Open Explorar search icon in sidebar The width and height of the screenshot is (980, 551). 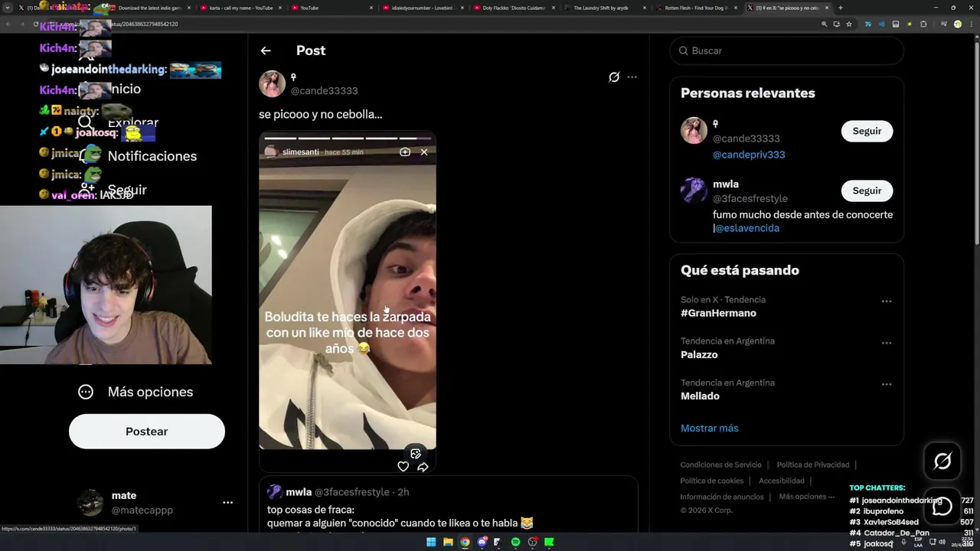pyautogui.click(x=86, y=122)
